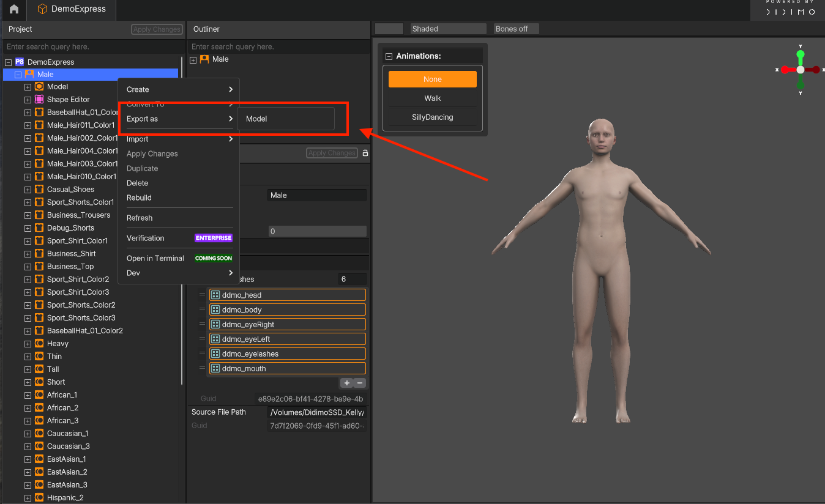Click the Casual_Shoes item icon
The height and width of the screenshot is (504, 825).
point(39,190)
